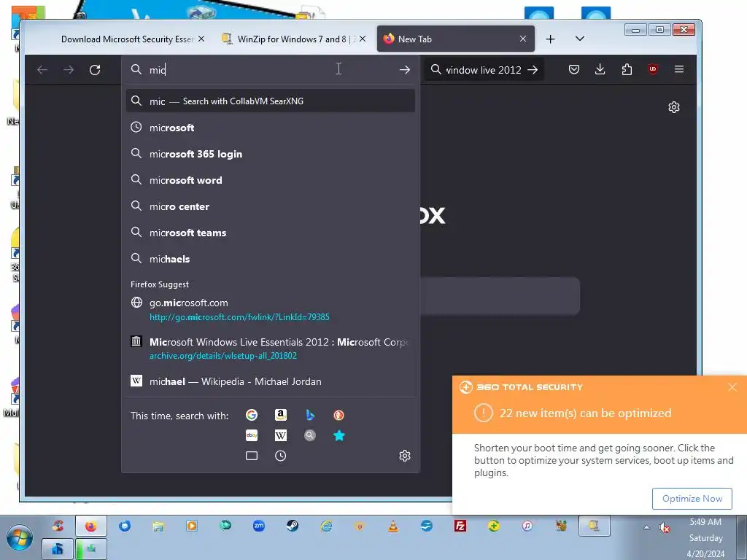Viewport: 747px width, 560px height.
Task: Open iTunes from the taskbar
Action: [x=527, y=526]
